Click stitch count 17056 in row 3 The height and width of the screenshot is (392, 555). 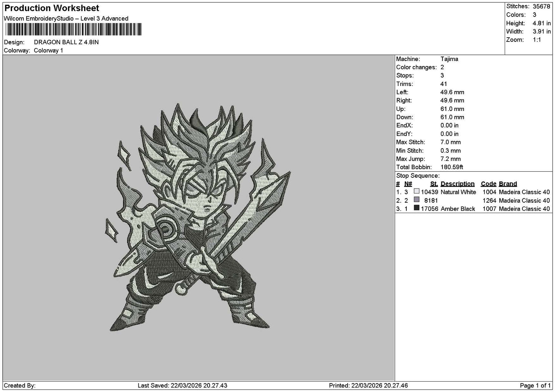[429, 209]
